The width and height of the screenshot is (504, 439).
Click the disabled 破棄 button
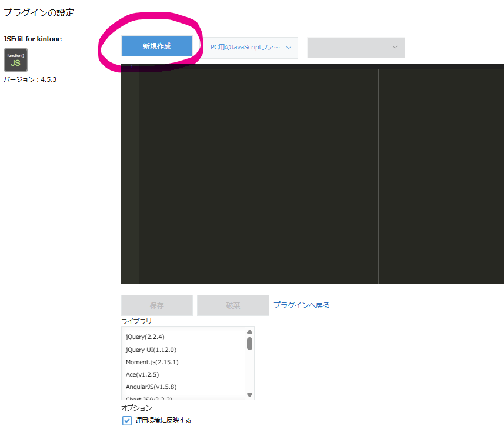(x=233, y=305)
